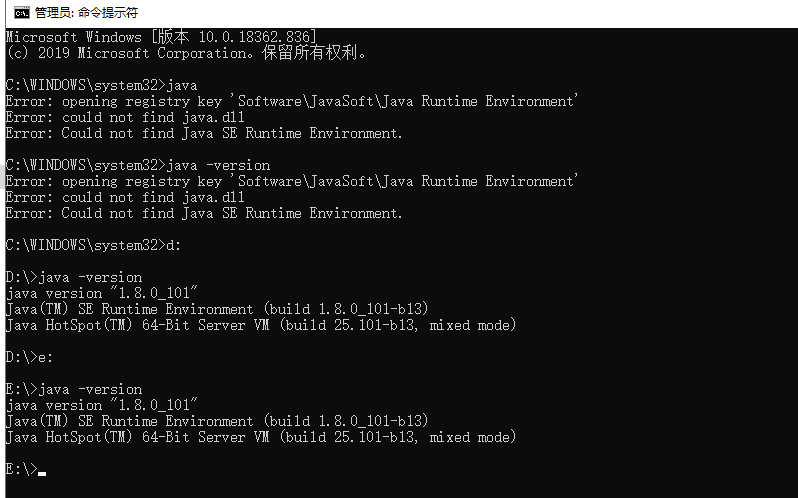Screen dimensions: 798x498
Task: Click the C:\WINDOWS\system32>java -version command line
Action: click(x=138, y=165)
